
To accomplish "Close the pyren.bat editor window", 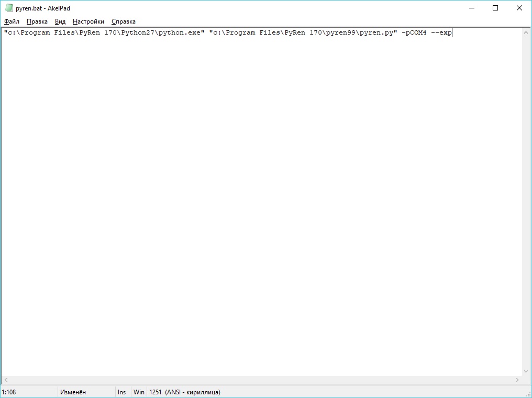I will click(x=519, y=8).
